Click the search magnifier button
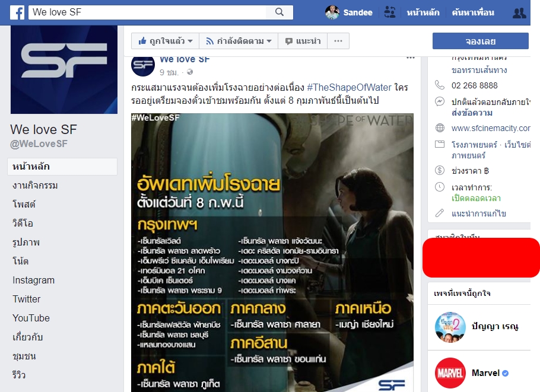540x392 pixels. coord(279,12)
